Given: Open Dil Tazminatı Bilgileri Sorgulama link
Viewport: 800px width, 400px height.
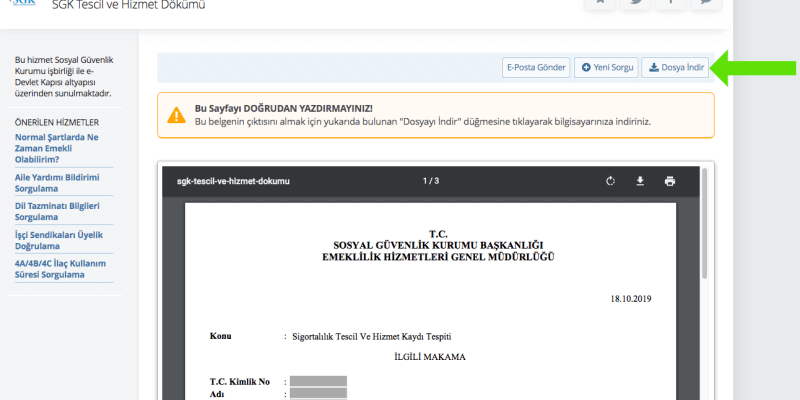Looking at the screenshot, I should 57,212.
